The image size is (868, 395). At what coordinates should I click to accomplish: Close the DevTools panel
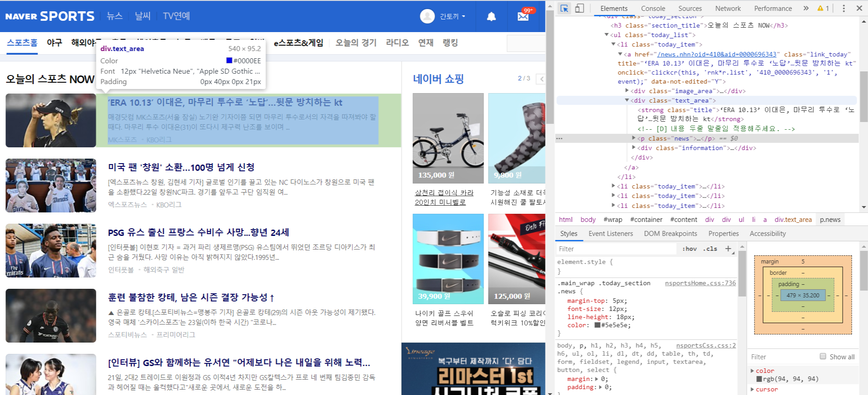(x=859, y=8)
